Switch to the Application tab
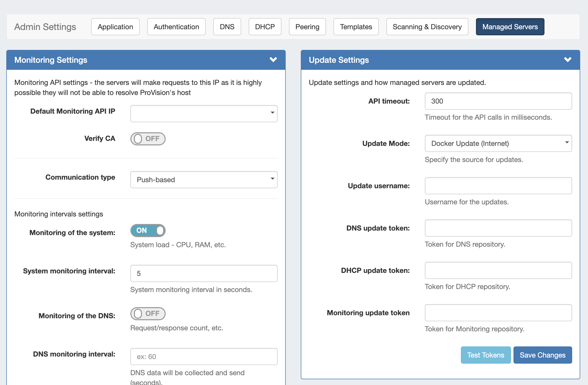 click(x=115, y=27)
